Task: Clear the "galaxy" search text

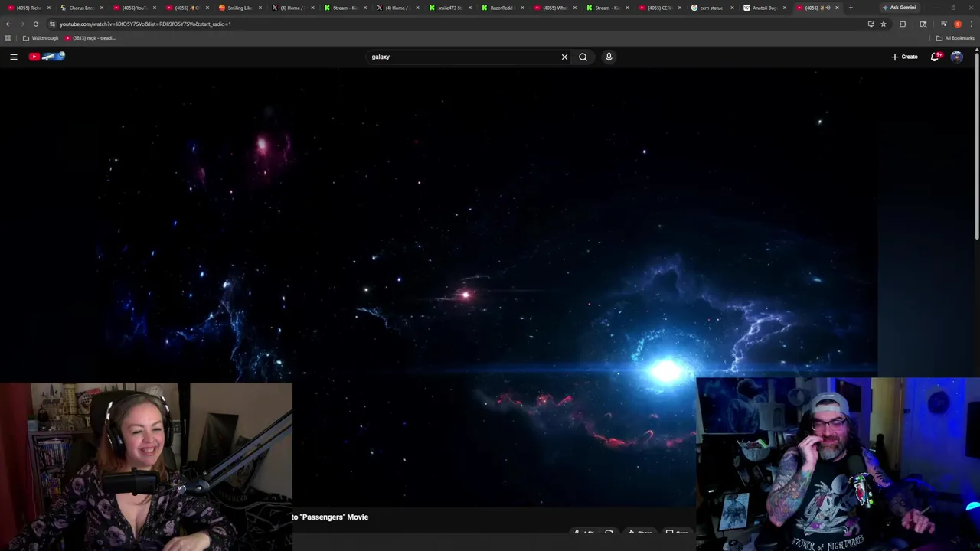Action: [564, 57]
